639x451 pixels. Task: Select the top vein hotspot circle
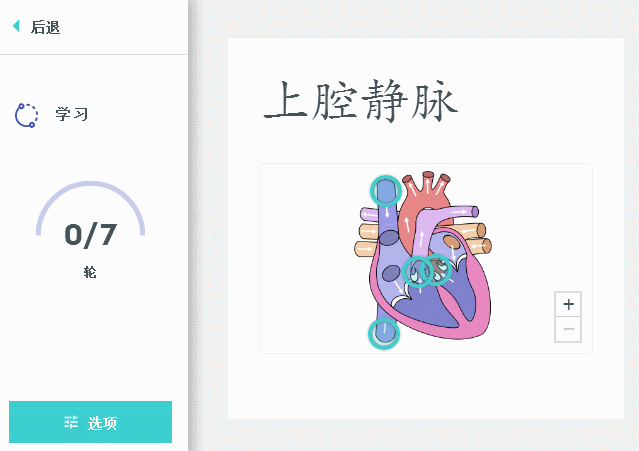click(x=386, y=191)
